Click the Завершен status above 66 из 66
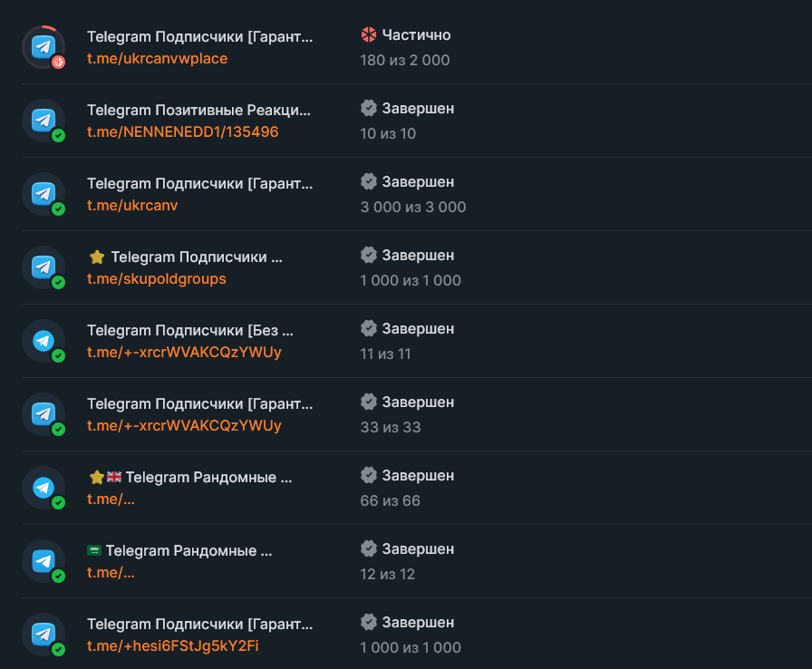The image size is (812, 669). (418, 476)
